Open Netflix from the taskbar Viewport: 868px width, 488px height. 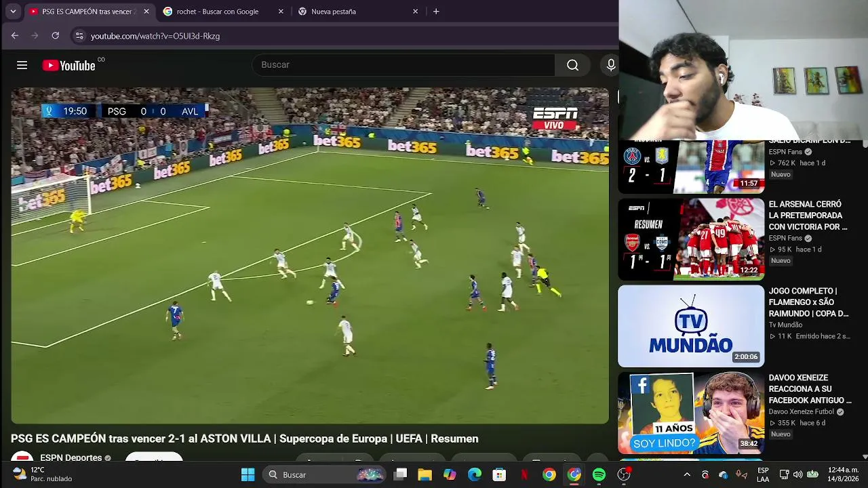coord(524,474)
